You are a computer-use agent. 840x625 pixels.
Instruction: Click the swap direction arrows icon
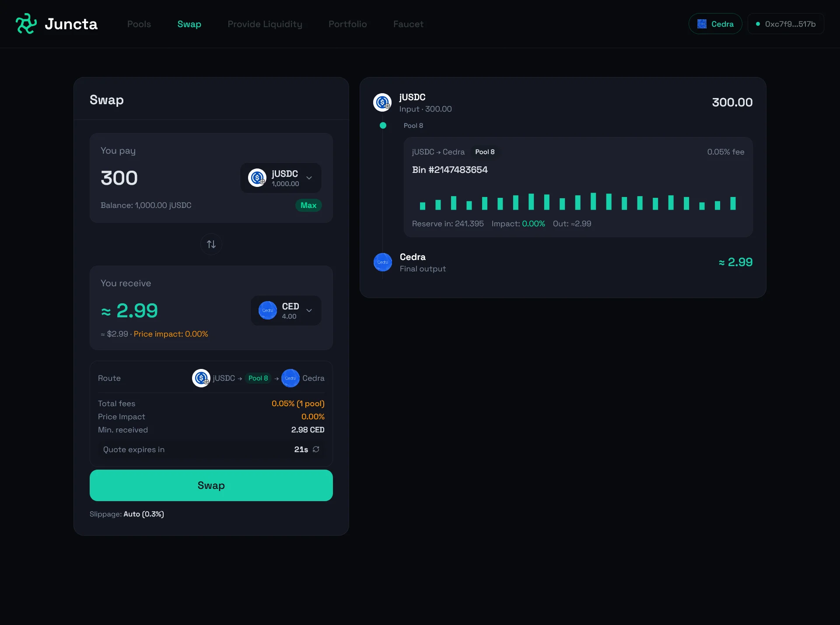pos(211,244)
